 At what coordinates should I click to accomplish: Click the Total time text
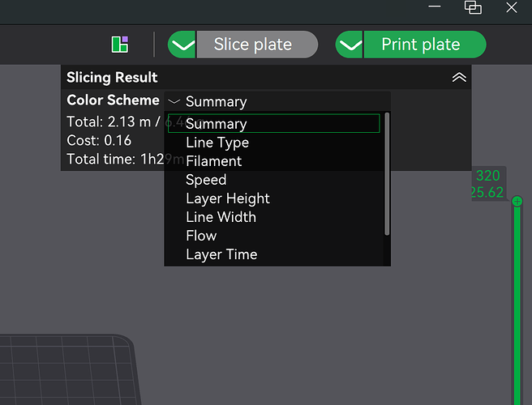125,159
